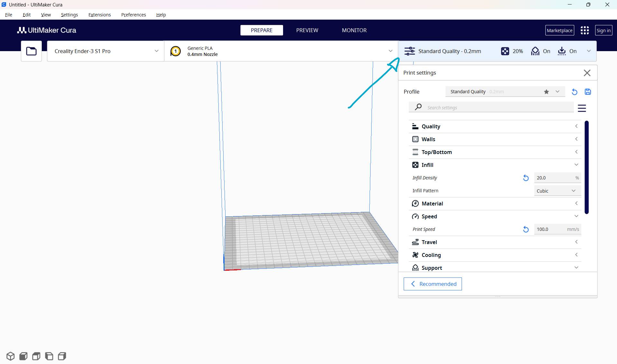Switch to right side view camera

tap(62, 356)
